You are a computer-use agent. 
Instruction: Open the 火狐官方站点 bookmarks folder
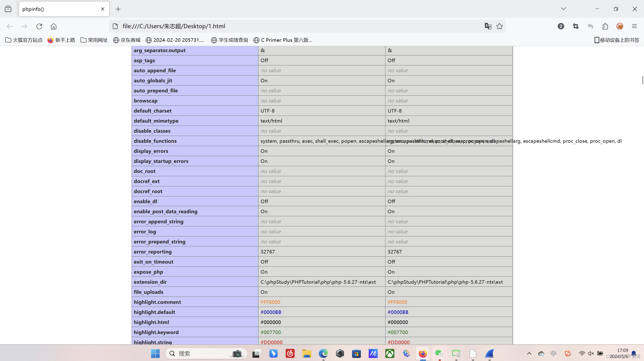24,40
